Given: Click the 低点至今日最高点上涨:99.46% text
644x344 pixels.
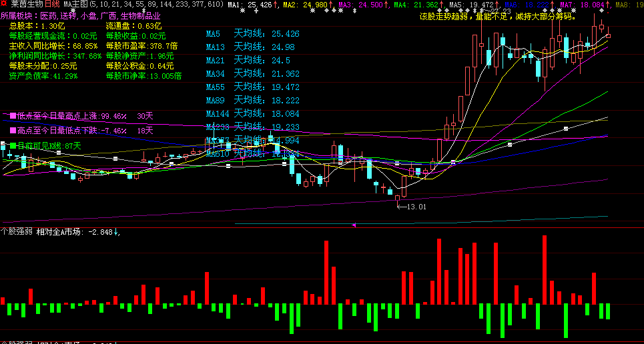Looking at the screenshot, I should (72, 116).
